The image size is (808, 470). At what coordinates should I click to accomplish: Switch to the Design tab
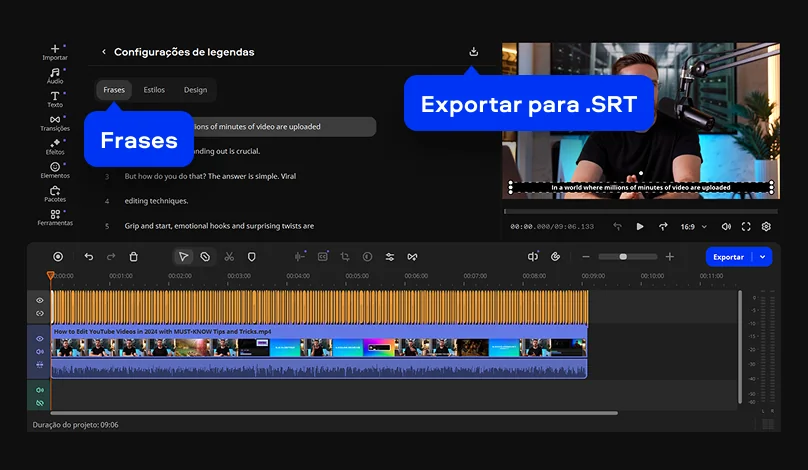point(195,90)
